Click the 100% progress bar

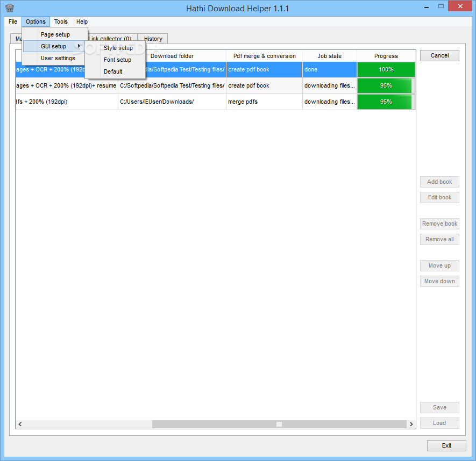coord(386,69)
